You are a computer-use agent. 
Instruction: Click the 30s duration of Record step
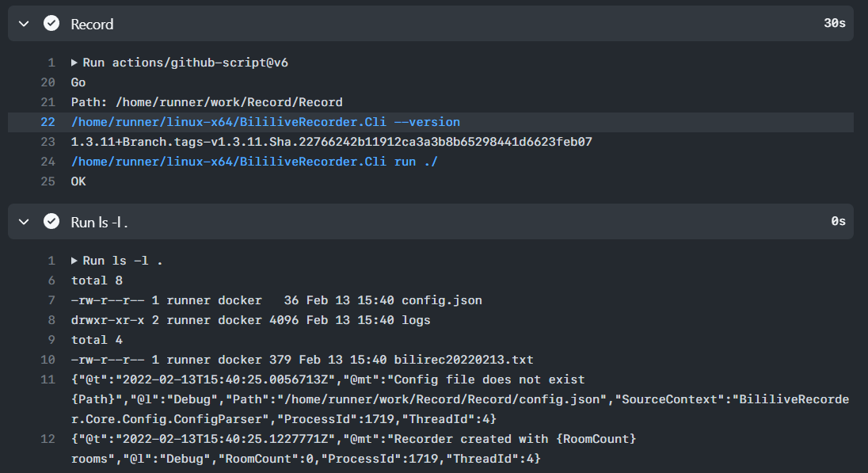(x=834, y=23)
